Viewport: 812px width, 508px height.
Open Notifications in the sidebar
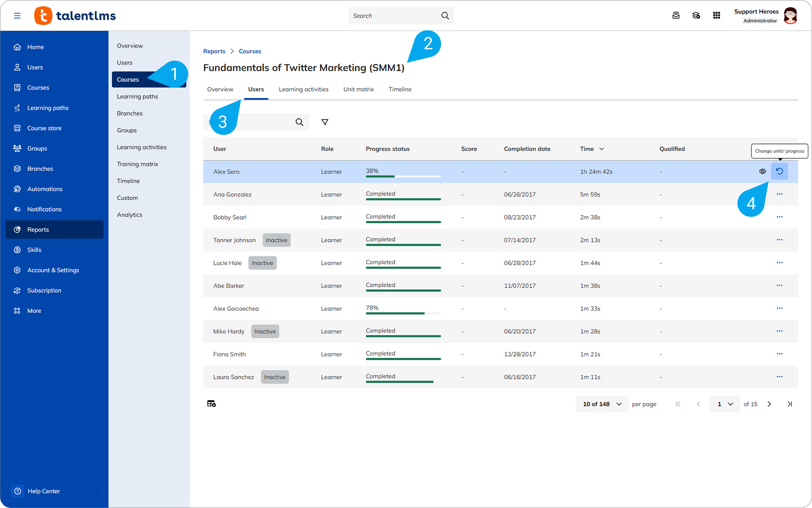click(54, 209)
